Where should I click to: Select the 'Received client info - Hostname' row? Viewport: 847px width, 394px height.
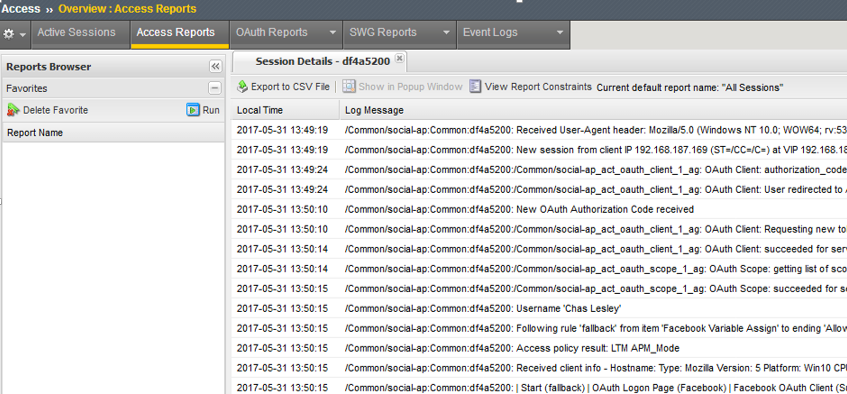point(539,368)
